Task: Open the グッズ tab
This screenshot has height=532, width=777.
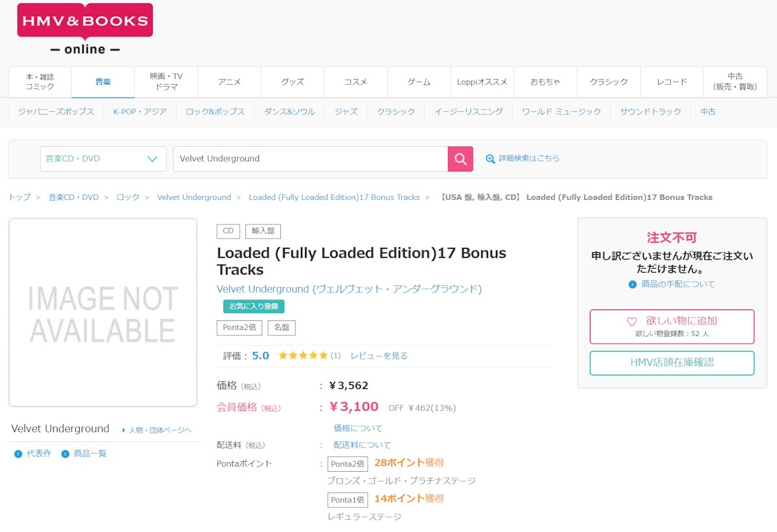Action: click(293, 82)
